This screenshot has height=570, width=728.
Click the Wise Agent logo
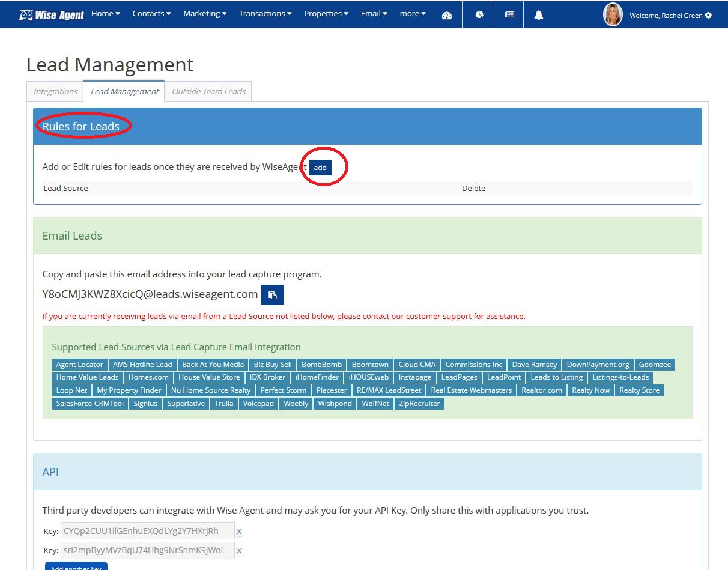tap(52, 14)
